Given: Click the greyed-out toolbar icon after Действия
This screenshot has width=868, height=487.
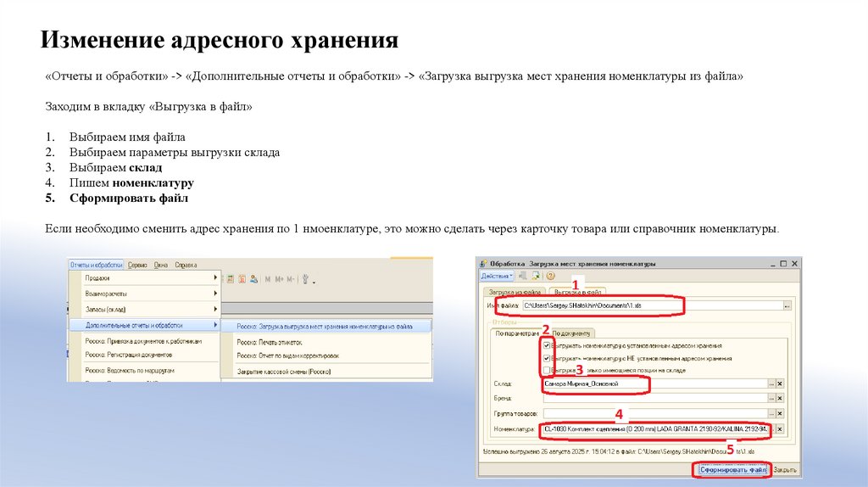Looking at the screenshot, I should (x=522, y=276).
